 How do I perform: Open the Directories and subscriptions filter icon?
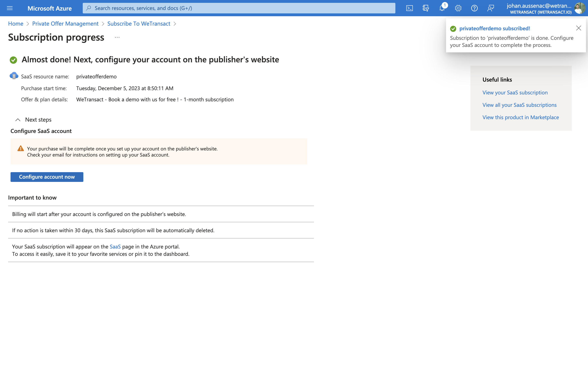[426, 8]
